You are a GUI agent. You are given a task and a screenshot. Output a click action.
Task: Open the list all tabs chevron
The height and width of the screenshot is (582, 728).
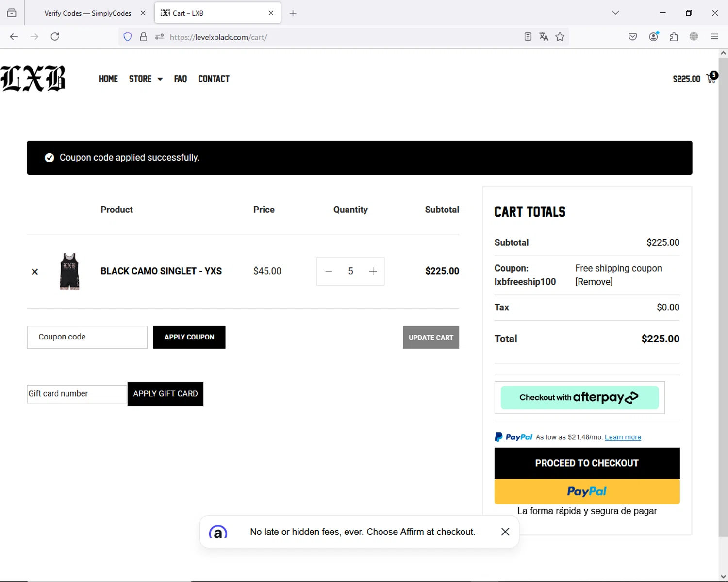615,13
